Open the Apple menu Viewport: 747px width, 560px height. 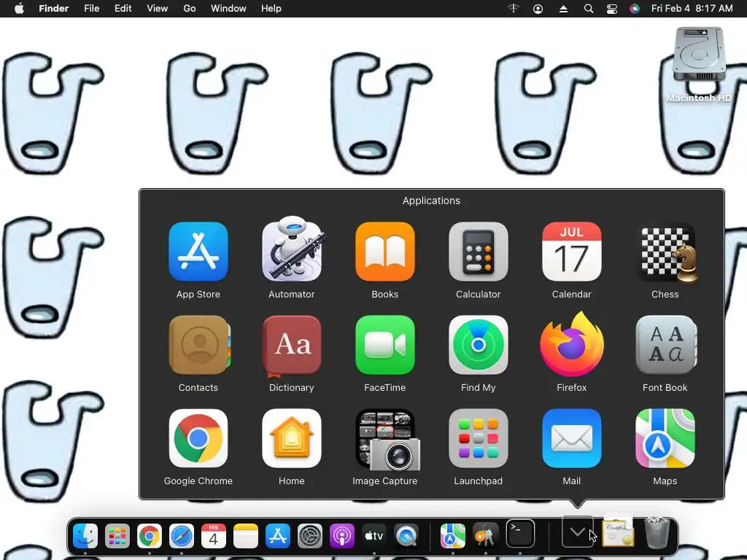(19, 9)
